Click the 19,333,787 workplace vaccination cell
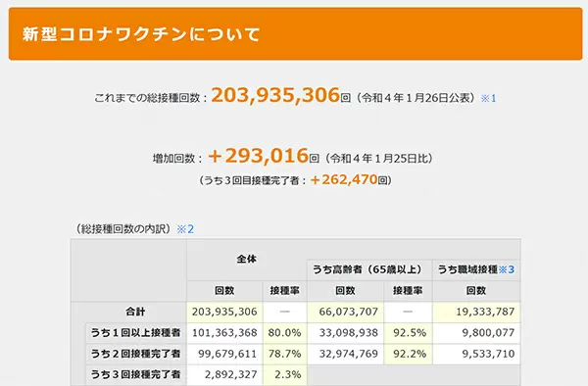 pos(476,312)
